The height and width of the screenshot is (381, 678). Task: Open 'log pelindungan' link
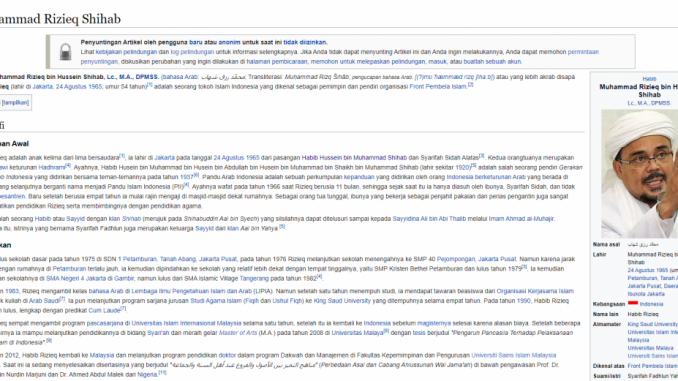(192, 52)
